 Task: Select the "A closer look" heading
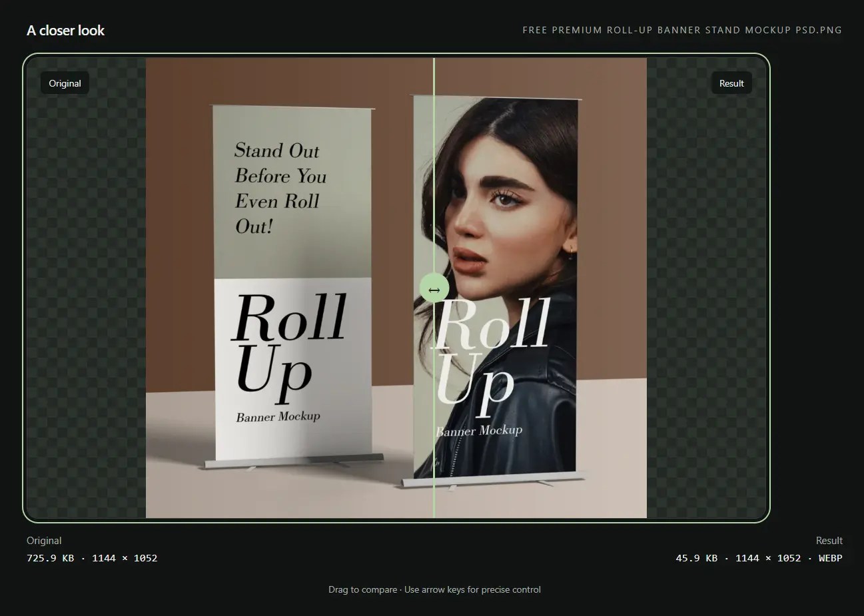click(65, 30)
